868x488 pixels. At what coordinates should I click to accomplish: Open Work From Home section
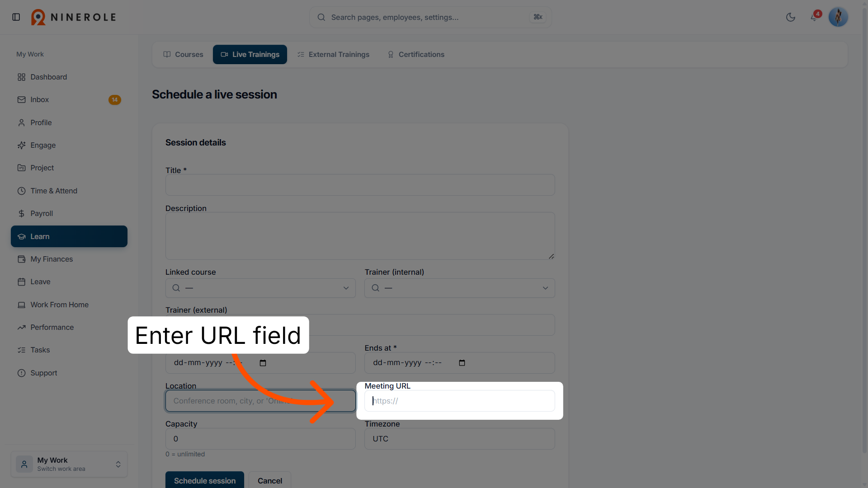point(69,305)
